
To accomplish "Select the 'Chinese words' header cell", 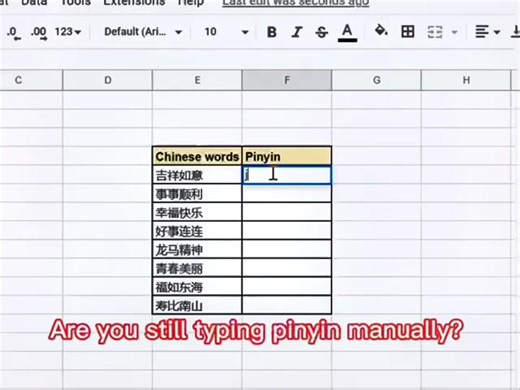I will coord(197,156).
